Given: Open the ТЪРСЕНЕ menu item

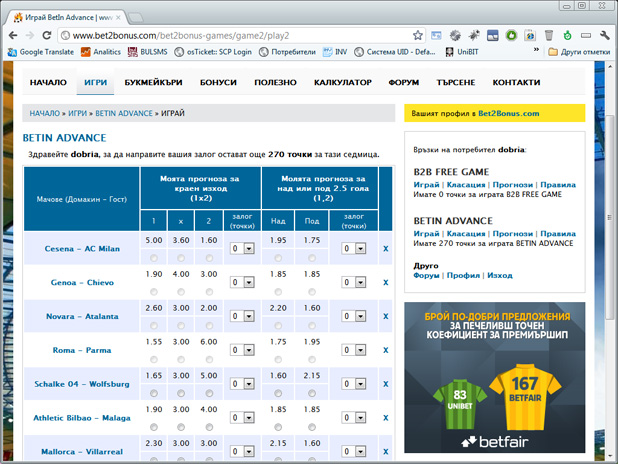Looking at the screenshot, I should [x=456, y=82].
